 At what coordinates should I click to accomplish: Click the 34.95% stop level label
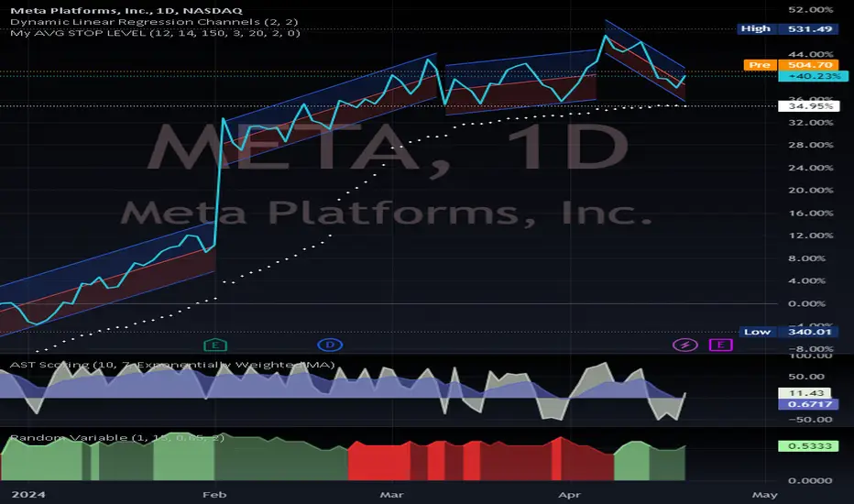click(809, 106)
